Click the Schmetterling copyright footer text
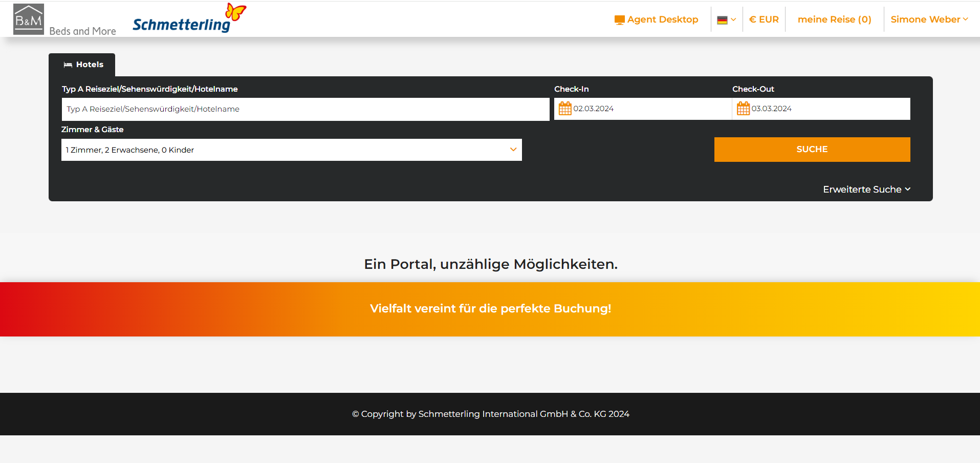Image resolution: width=980 pixels, height=463 pixels. (x=490, y=414)
